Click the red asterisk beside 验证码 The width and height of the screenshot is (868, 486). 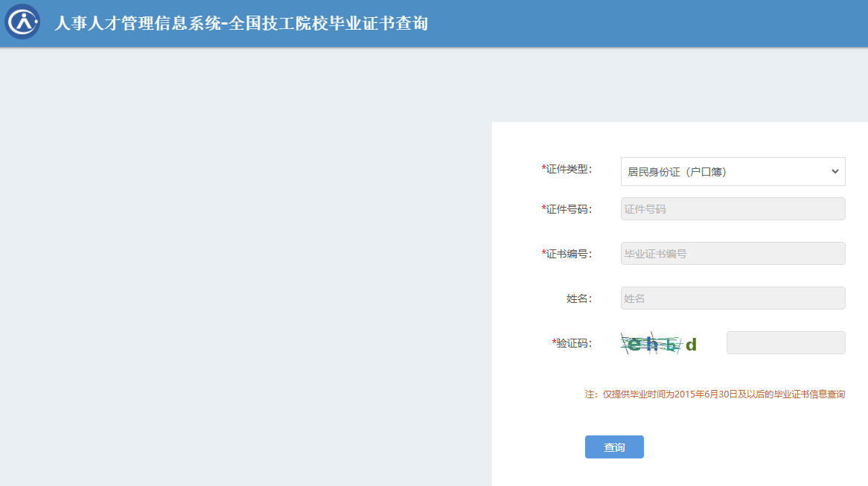[554, 342]
